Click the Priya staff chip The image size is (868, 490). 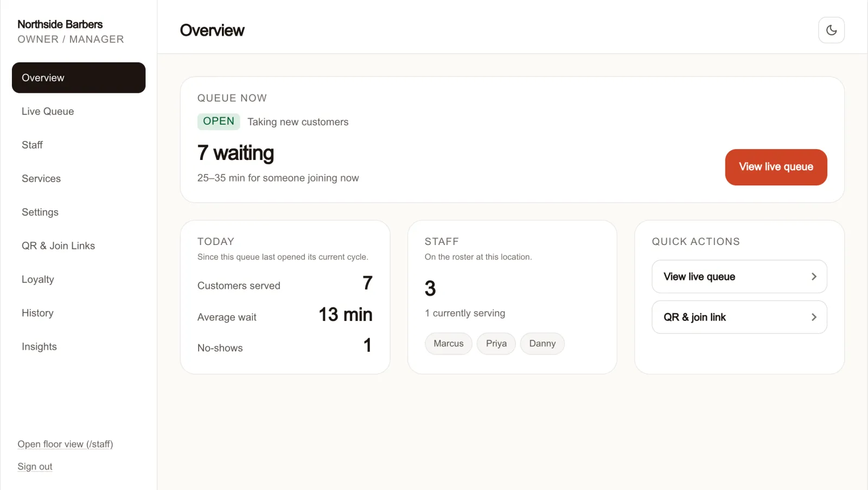click(496, 344)
